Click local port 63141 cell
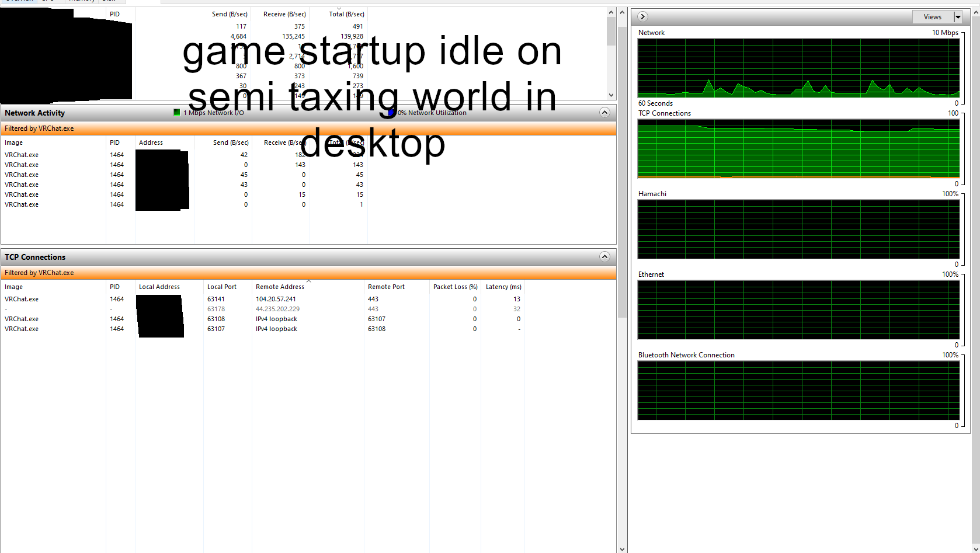980x553 pixels. 216,299
